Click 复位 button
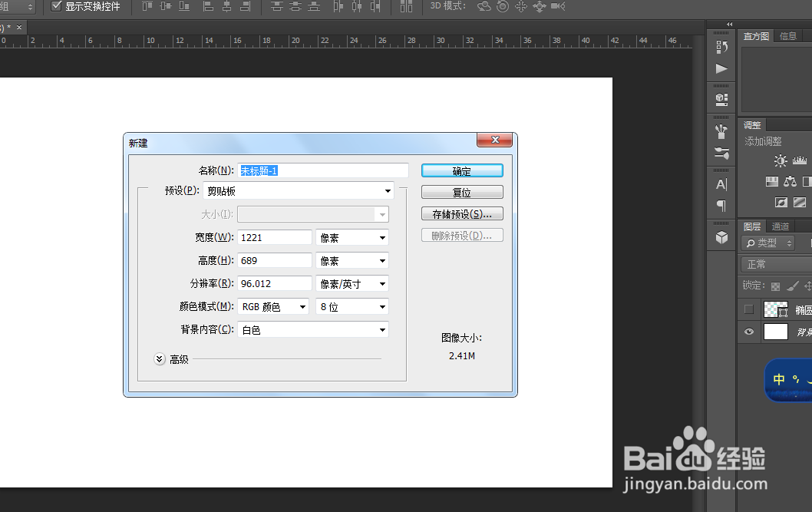This screenshot has height=512, width=812. tap(462, 192)
